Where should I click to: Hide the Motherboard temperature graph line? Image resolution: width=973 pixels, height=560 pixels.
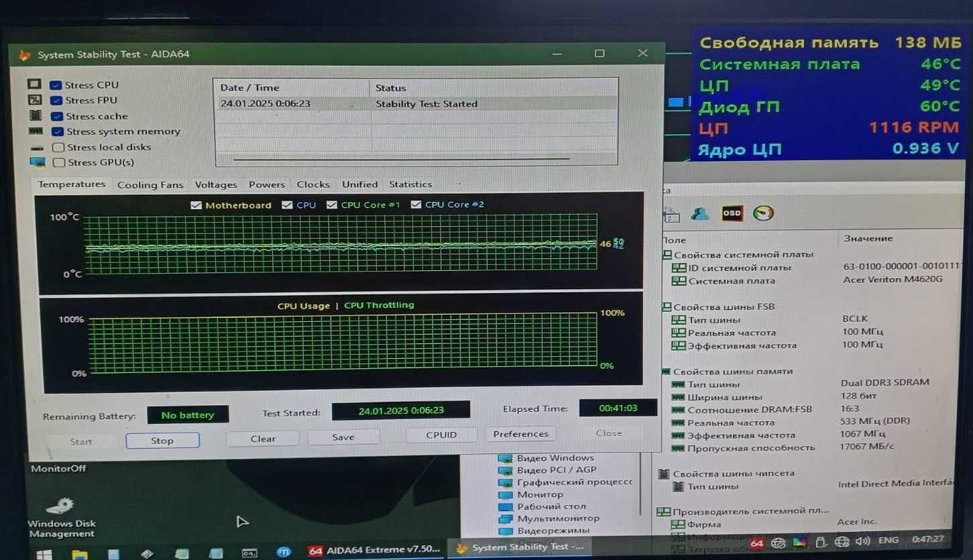pyautogui.click(x=196, y=205)
